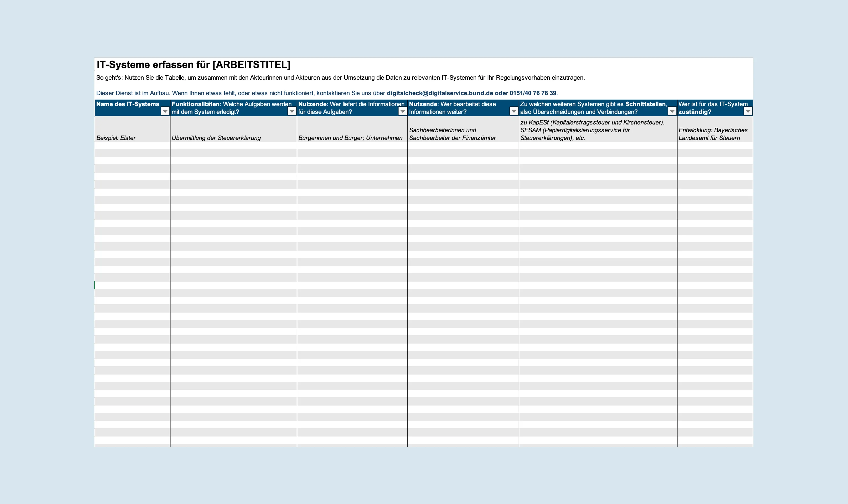Select the 'Entwicklung: Bayerisches Landesamt für Steuern' cell
This screenshot has height=504, width=848.
click(715, 129)
